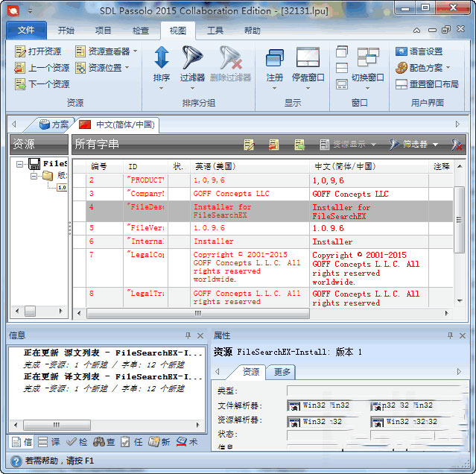The width and height of the screenshot is (476, 474).
Task: Click the F1 help question icon
Action: pos(16,461)
